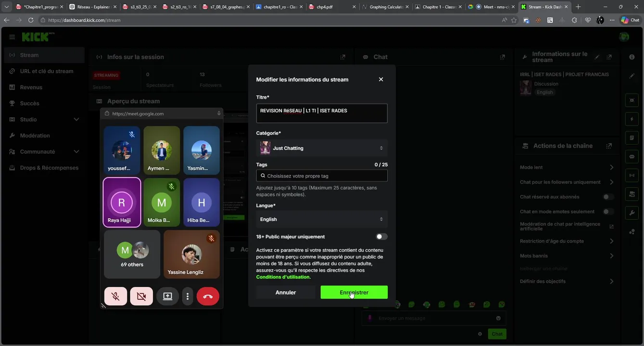Open Succès in the sidebar
The width and height of the screenshot is (644, 346).
(44, 103)
